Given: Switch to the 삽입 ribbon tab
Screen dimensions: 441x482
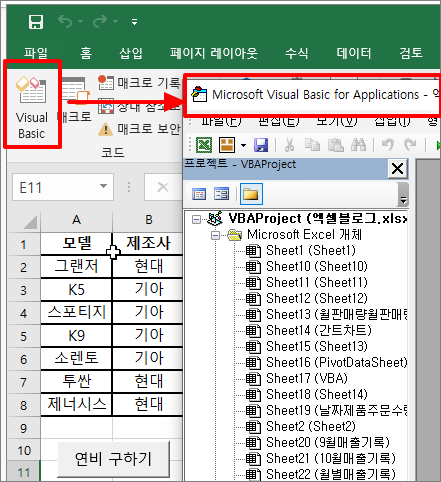Looking at the screenshot, I should point(131,53).
